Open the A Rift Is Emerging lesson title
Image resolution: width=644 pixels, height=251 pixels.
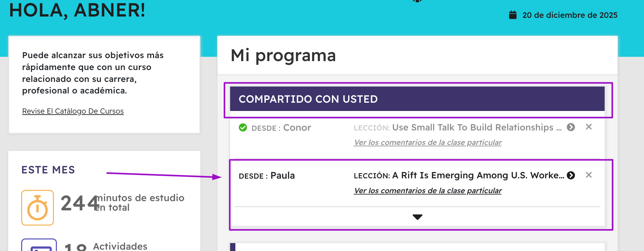click(478, 175)
